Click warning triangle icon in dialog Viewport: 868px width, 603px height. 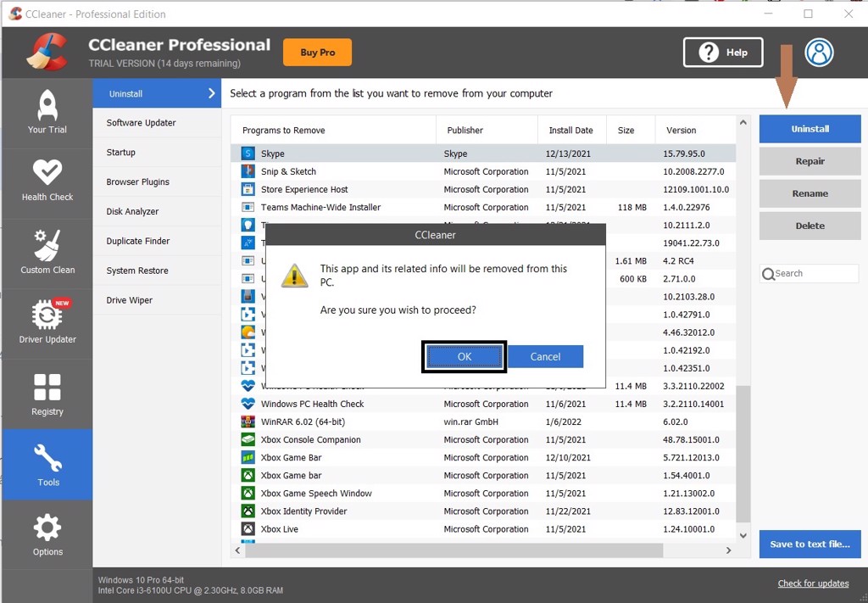point(294,275)
